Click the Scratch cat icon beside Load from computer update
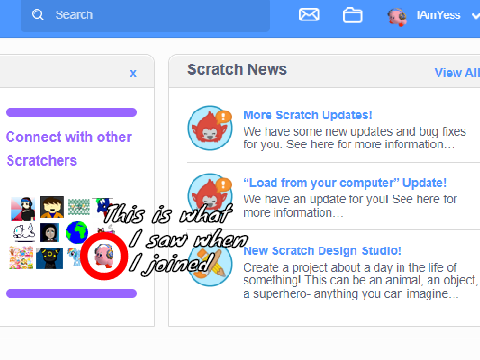 (x=210, y=195)
